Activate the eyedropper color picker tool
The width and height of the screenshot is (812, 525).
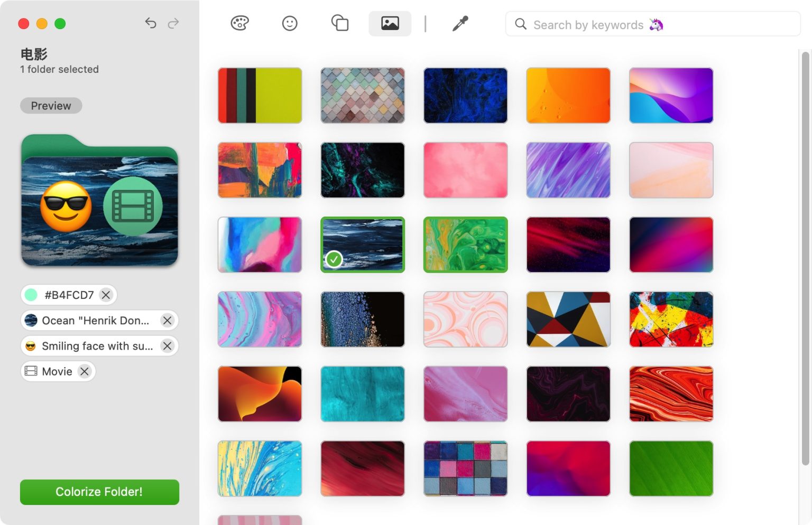459,23
